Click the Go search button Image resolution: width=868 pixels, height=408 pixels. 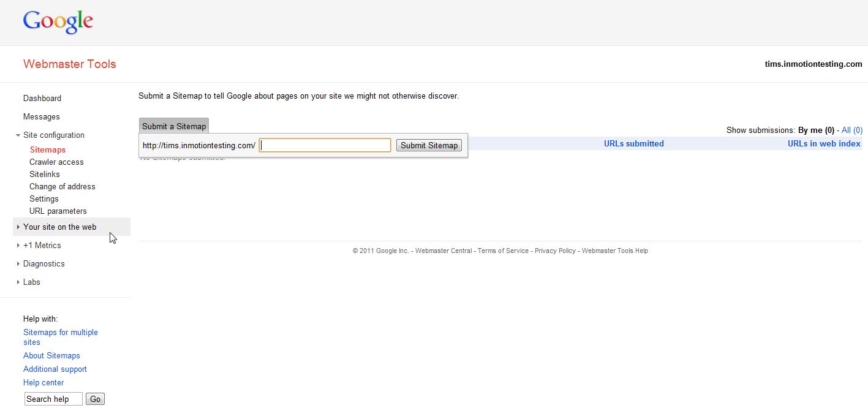[x=95, y=399]
